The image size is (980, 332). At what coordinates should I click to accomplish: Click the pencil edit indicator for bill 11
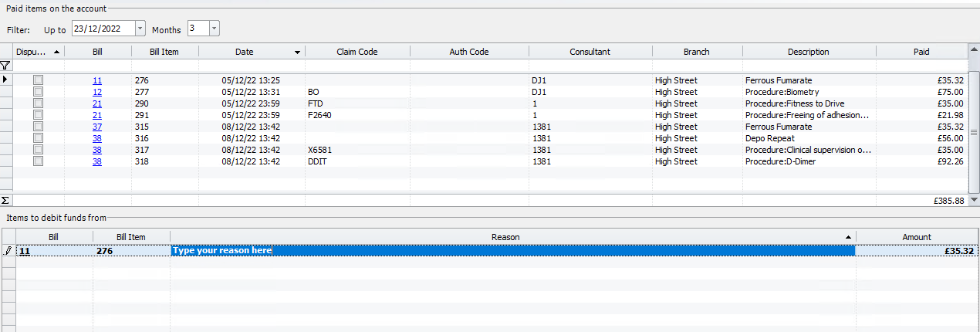(x=8, y=250)
